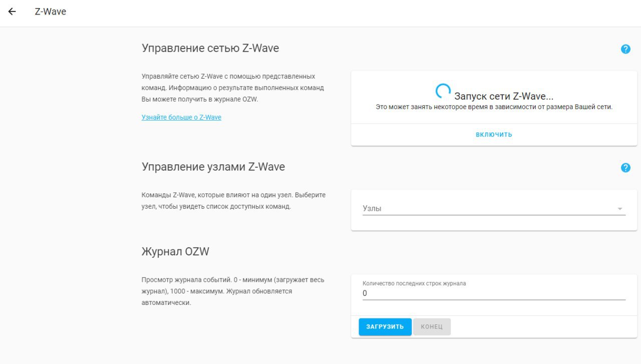Click the Узлы dropdown arrow
Screen dimensions: 641x364
click(620, 209)
